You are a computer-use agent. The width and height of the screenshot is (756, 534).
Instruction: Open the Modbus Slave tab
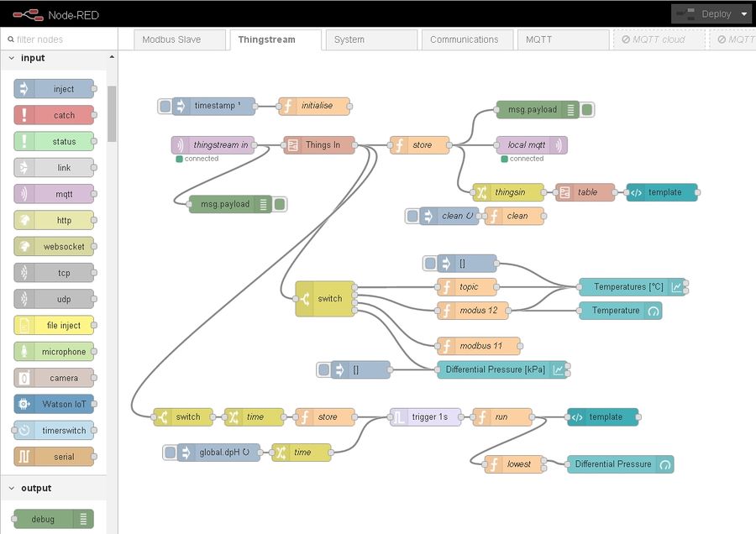click(x=180, y=39)
